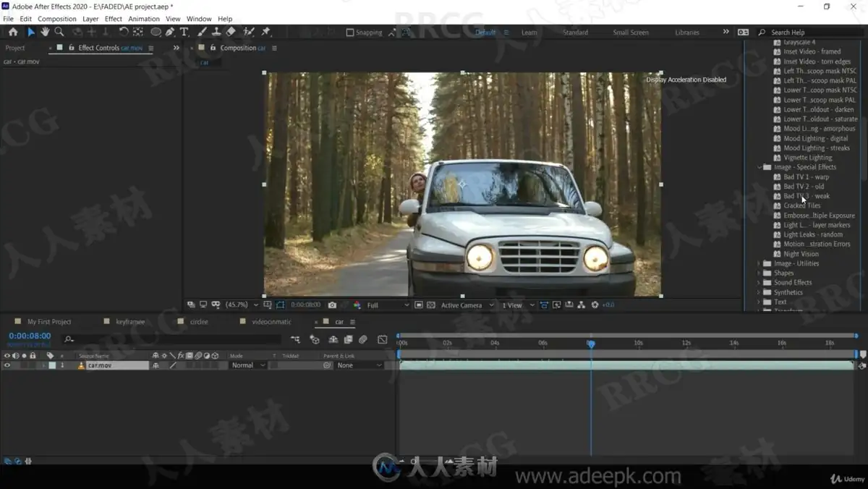Select the Bad TV 2 - old preset
The image size is (868, 489).
click(804, 187)
